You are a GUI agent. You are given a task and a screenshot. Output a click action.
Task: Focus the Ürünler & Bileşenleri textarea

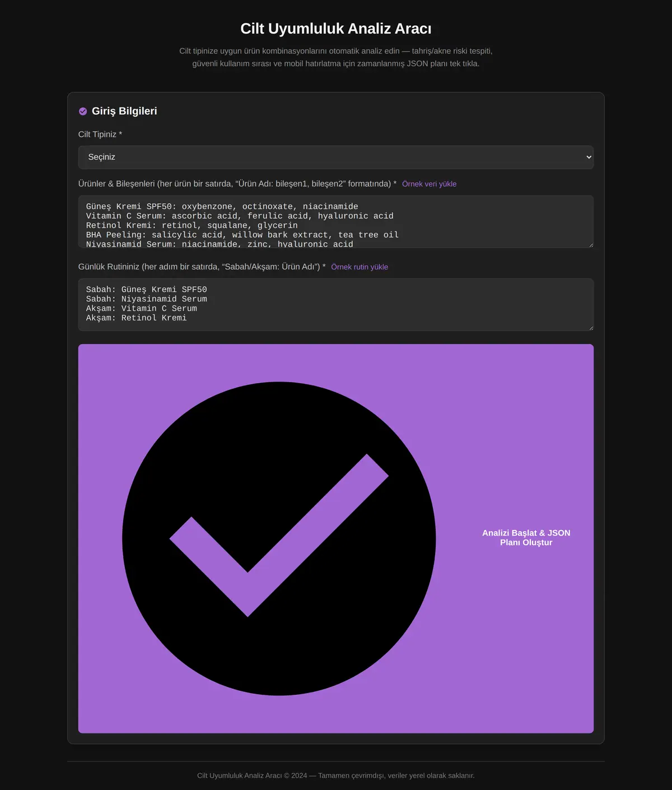[x=336, y=222]
